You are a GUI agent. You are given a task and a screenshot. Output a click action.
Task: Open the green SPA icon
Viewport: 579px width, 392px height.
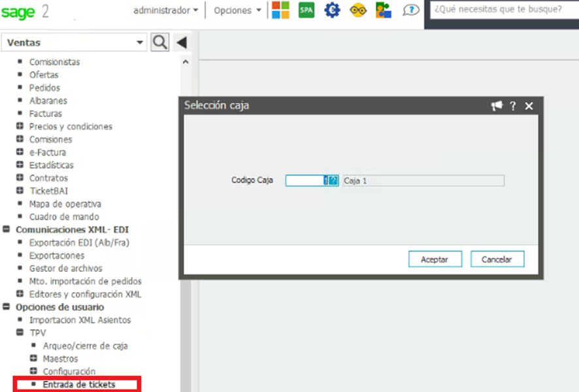coord(306,10)
